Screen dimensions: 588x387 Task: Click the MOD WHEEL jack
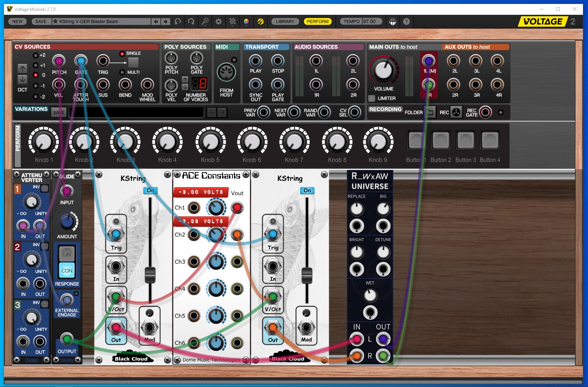click(x=147, y=85)
